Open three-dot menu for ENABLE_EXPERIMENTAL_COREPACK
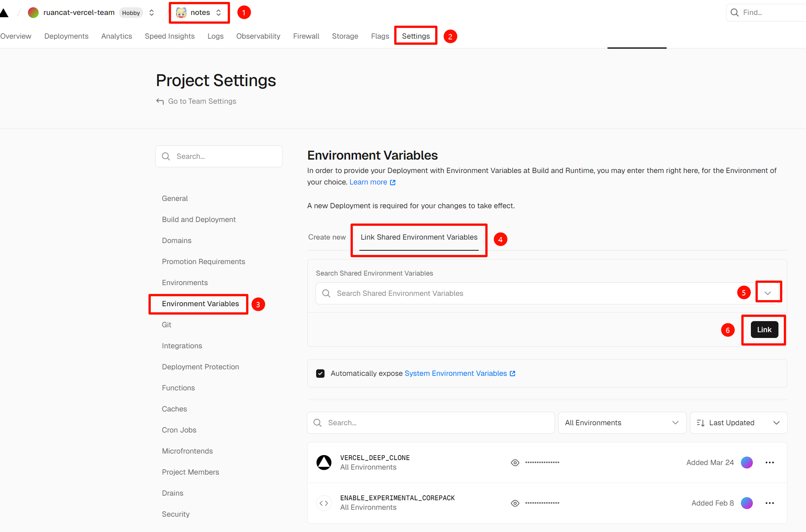The width and height of the screenshot is (806, 532). [x=770, y=503]
